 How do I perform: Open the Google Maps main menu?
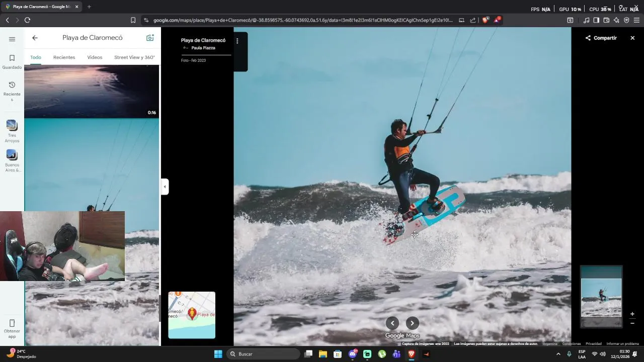pyautogui.click(x=12, y=39)
